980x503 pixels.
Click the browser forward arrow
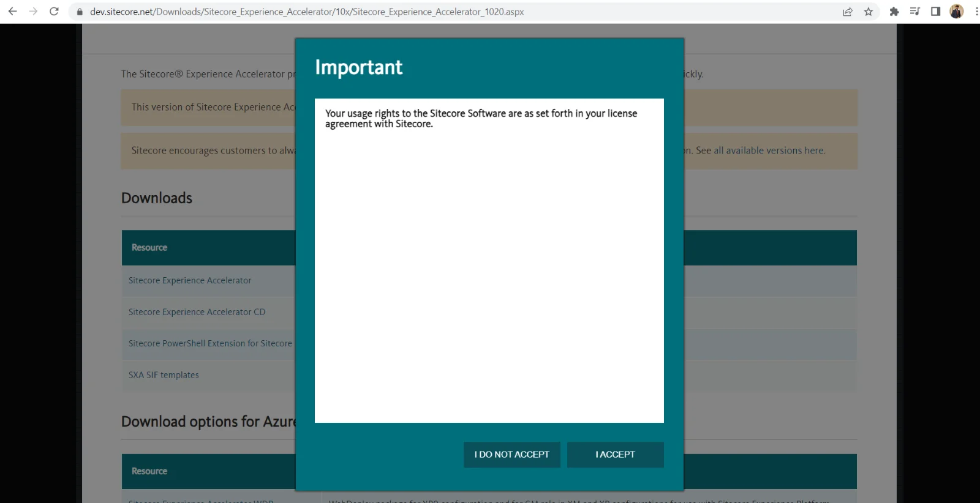click(33, 12)
